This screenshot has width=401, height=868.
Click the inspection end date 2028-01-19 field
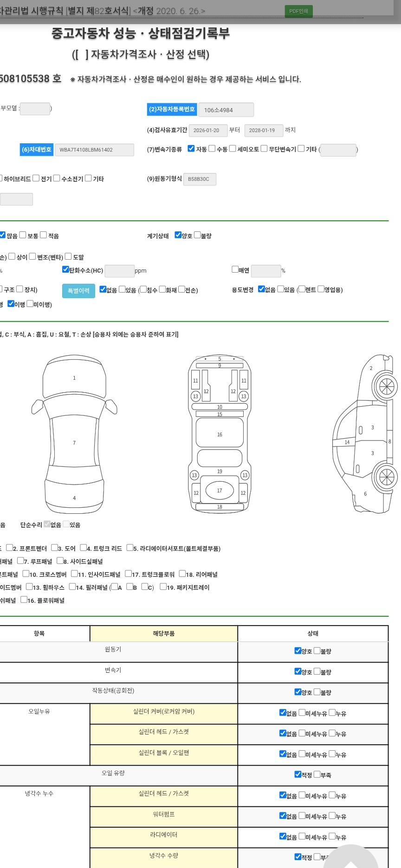pyautogui.click(x=264, y=130)
